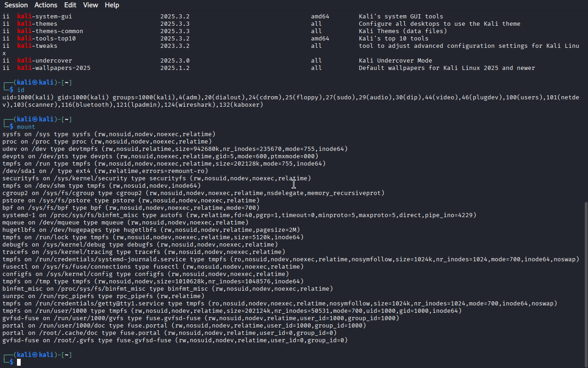This screenshot has height=368, width=588.
Task: Click the kali-tweaks package entry
Action: 37,46
